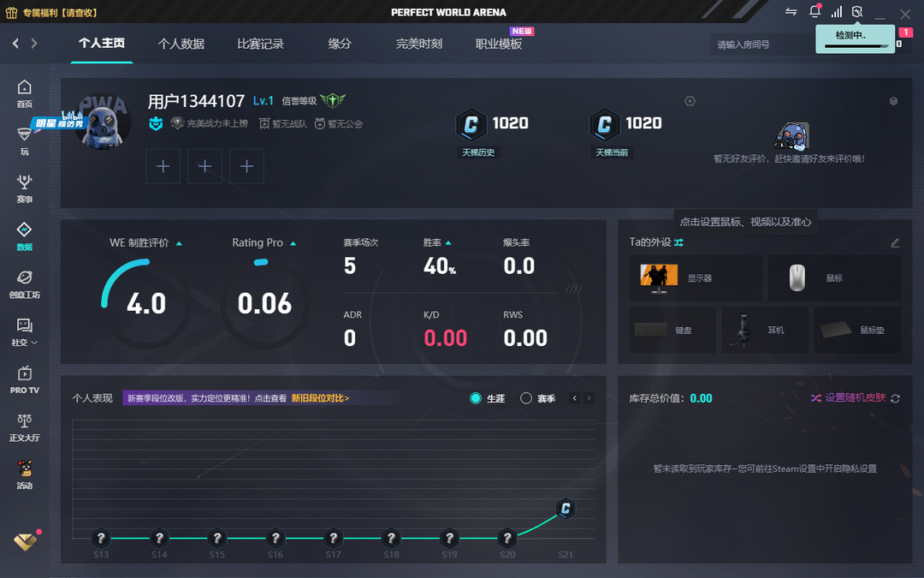Click the second plus showcase slot
The image size is (924, 578).
(205, 166)
